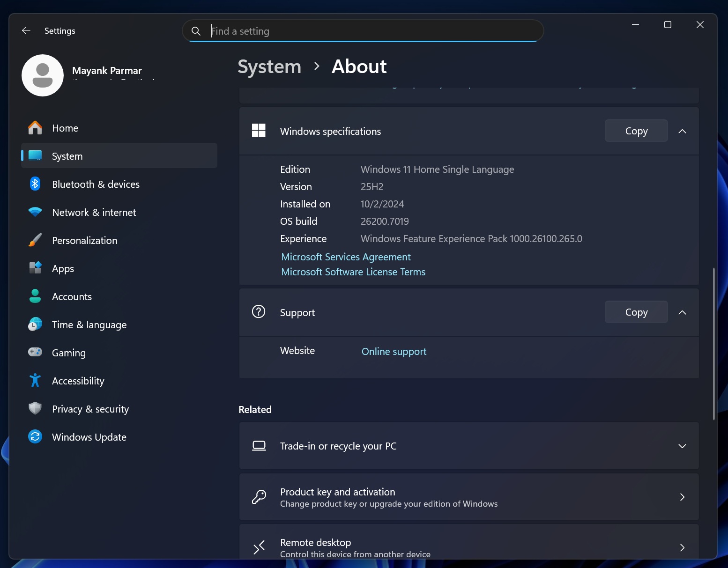Click the search magnifier icon
Viewport: 728px width, 568px height.
tap(195, 31)
